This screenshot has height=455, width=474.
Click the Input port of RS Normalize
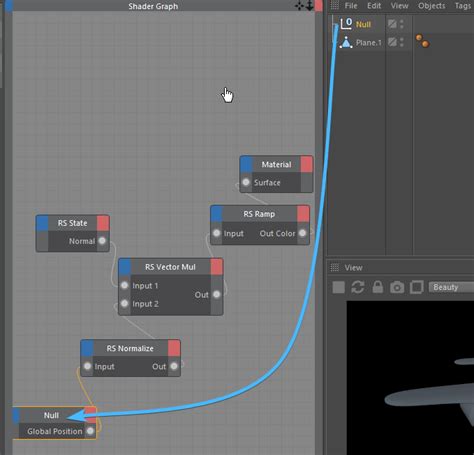click(87, 366)
